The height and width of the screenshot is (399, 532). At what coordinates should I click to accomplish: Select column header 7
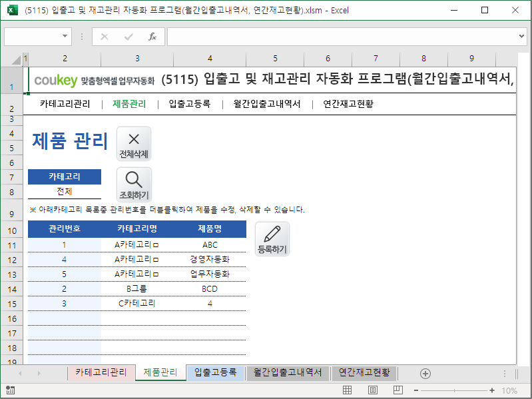click(376, 59)
